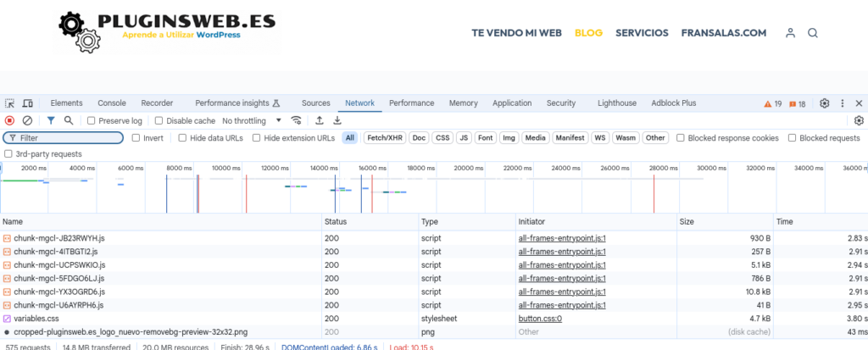Switch to the Sources tab
Viewport: 868px width, 350px height.
[316, 103]
